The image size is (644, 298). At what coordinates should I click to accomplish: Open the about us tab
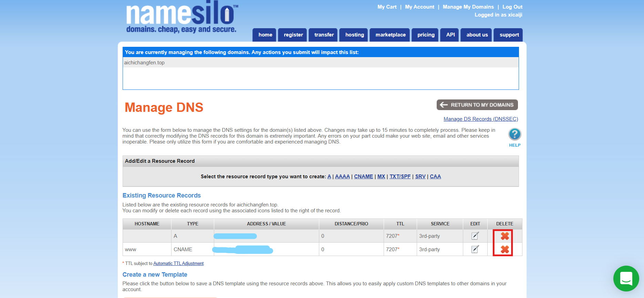[477, 35]
